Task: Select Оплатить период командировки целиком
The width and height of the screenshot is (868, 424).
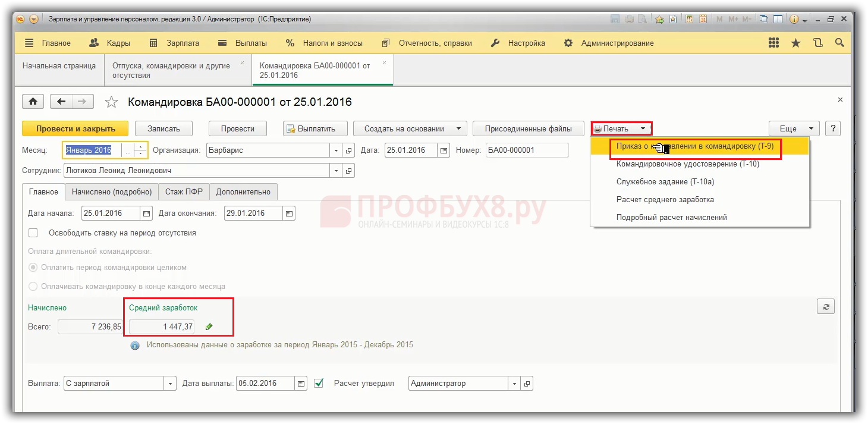Action: [x=33, y=268]
